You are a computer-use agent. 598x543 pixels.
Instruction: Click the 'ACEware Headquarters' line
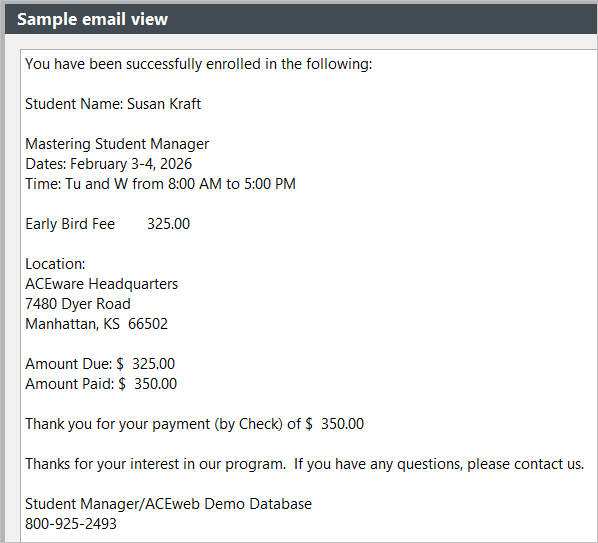click(101, 284)
